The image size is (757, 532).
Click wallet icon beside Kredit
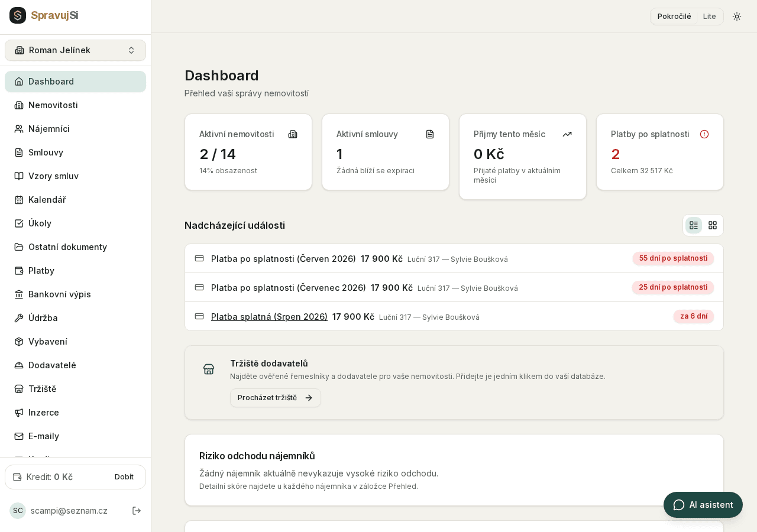click(17, 477)
